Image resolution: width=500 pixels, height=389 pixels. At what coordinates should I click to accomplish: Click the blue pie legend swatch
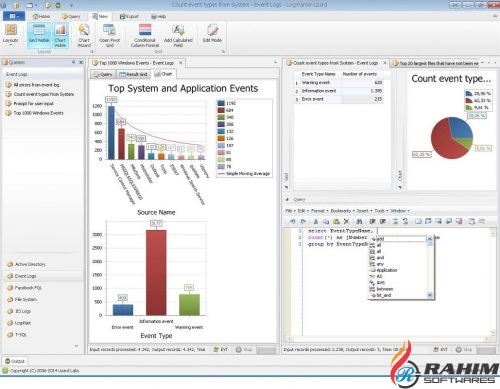coord(469,94)
